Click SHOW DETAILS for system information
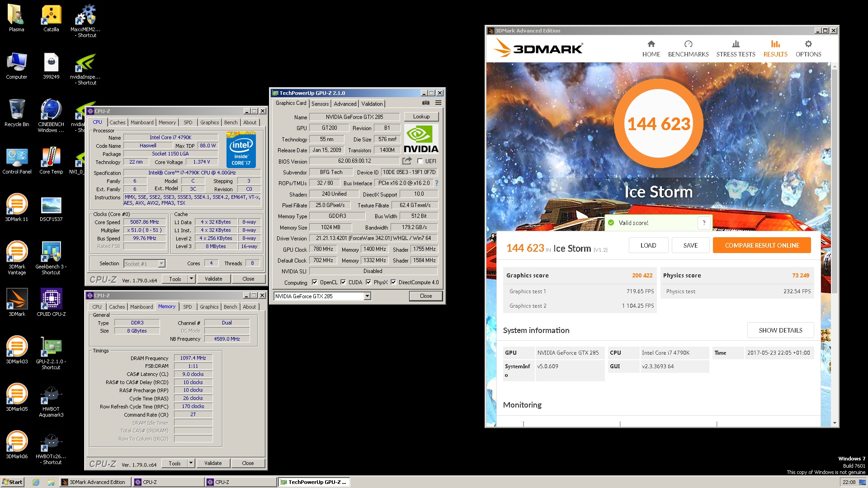This screenshot has width=868, height=488. 780,330
